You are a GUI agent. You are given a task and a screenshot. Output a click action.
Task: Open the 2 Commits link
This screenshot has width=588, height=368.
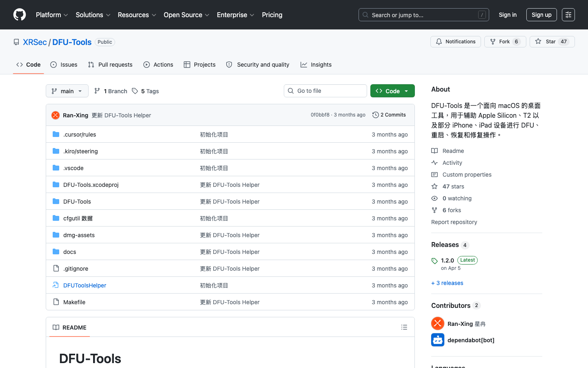389,115
